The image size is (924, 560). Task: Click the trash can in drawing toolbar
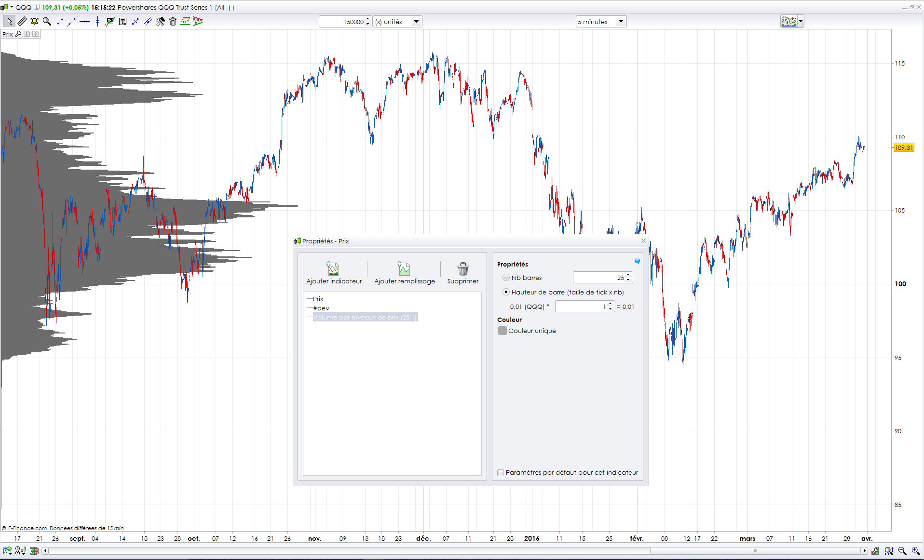point(173,21)
